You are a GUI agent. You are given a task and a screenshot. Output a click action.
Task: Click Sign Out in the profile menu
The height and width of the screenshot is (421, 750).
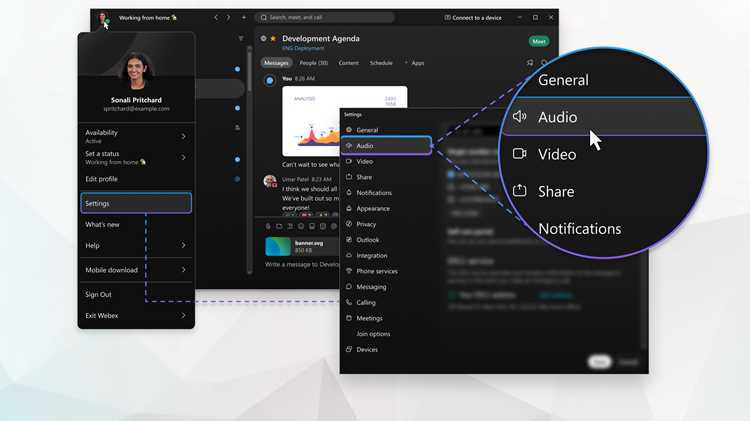click(x=136, y=295)
